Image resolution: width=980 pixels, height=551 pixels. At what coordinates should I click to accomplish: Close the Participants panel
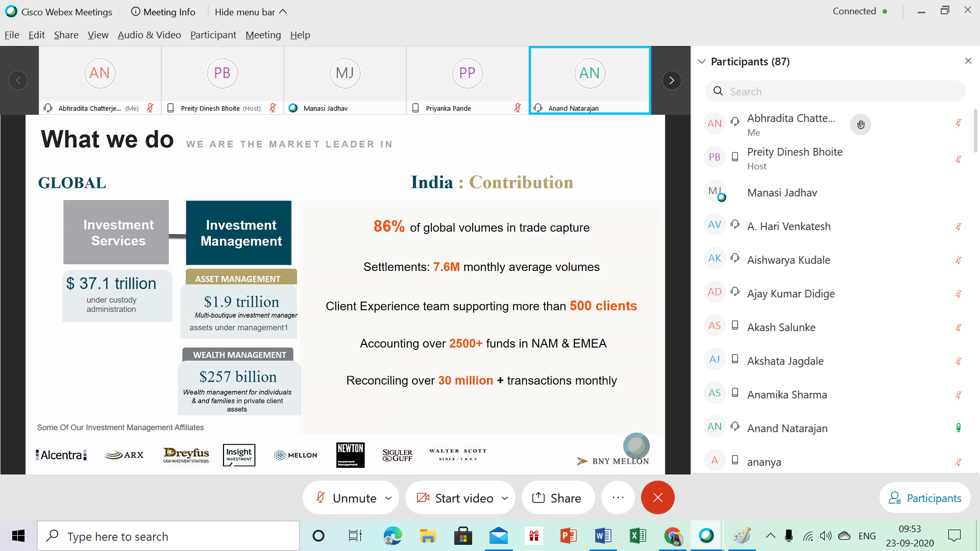[968, 61]
